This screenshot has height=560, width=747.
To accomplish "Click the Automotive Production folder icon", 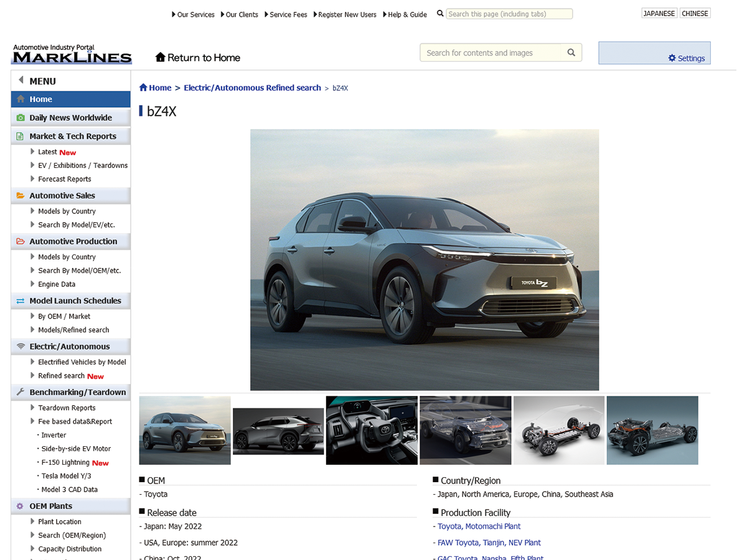I will click(x=21, y=241).
